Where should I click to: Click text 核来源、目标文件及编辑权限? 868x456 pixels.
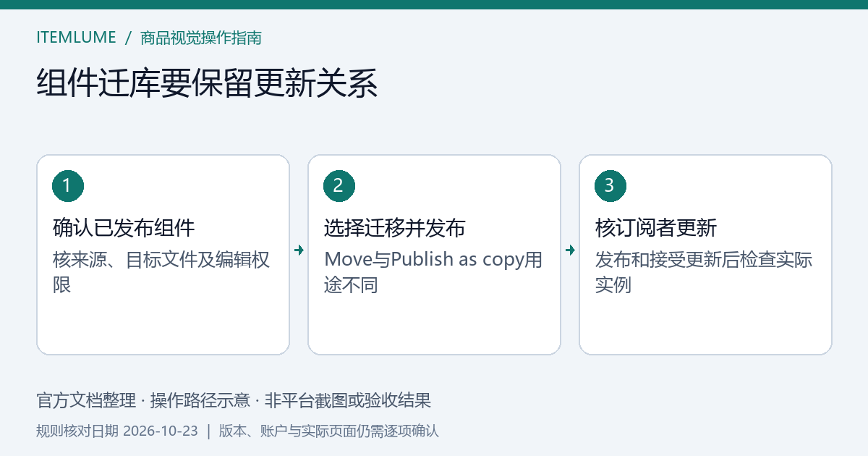161,272
